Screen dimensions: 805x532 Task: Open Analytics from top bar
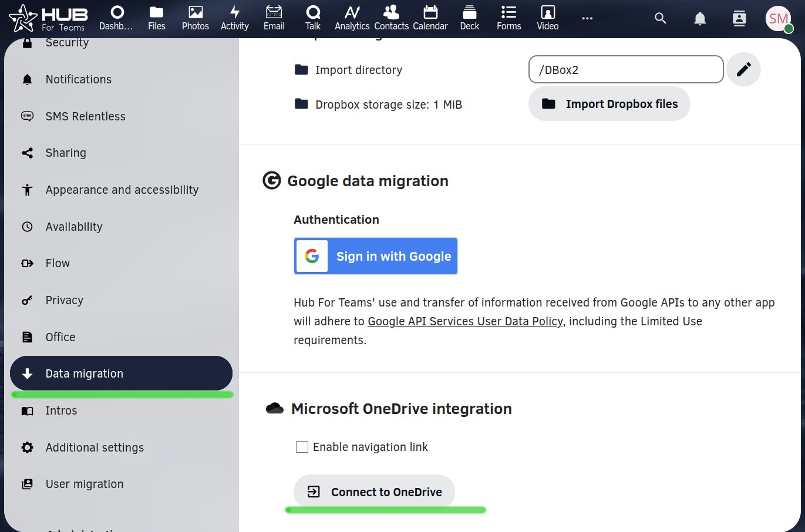tap(352, 18)
